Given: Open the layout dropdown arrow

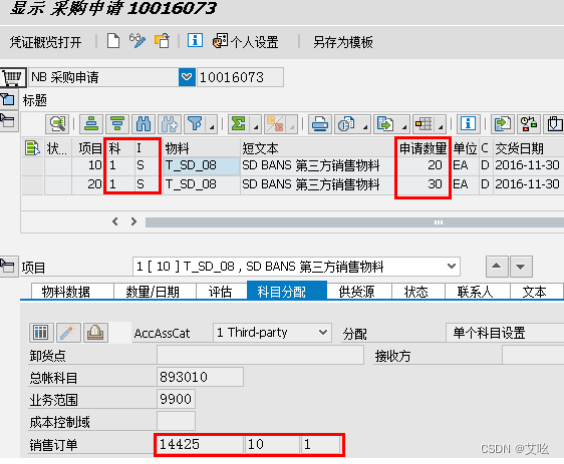Looking at the screenshot, I should click(441, 127).
